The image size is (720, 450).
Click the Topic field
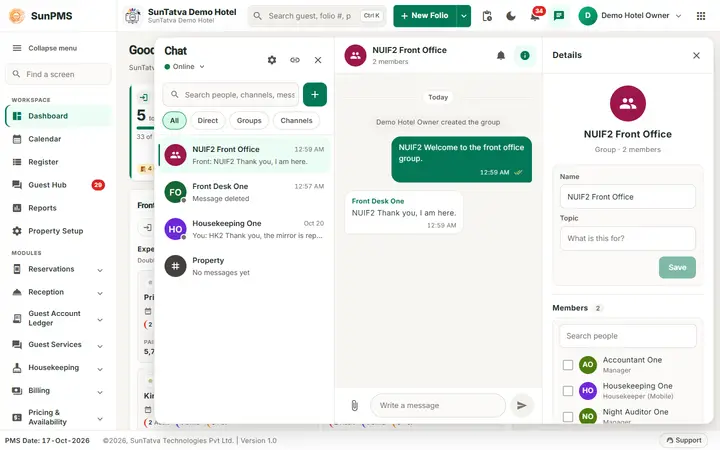pyautogui.click(x=628, y=238)
